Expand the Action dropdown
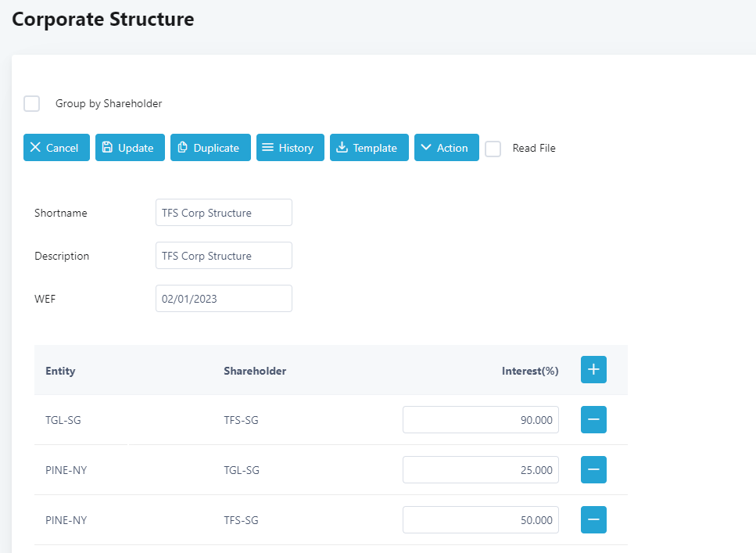756x553 pixels. coord(446,148)
